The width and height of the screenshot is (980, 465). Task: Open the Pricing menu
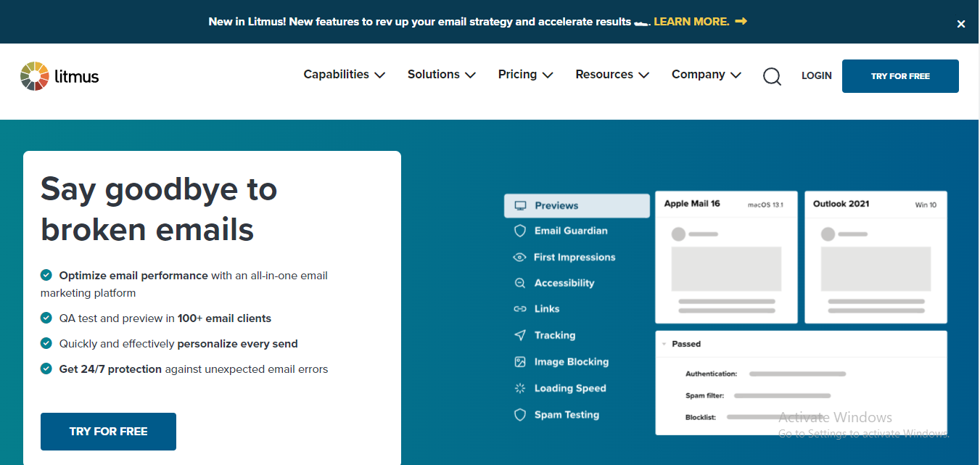click(x=526, y=75)
